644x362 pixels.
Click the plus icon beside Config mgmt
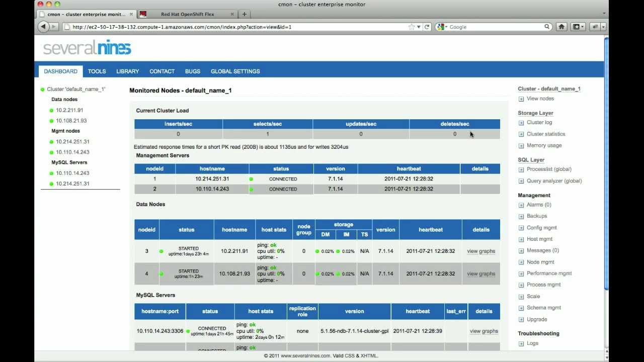[x=521, y=228]
